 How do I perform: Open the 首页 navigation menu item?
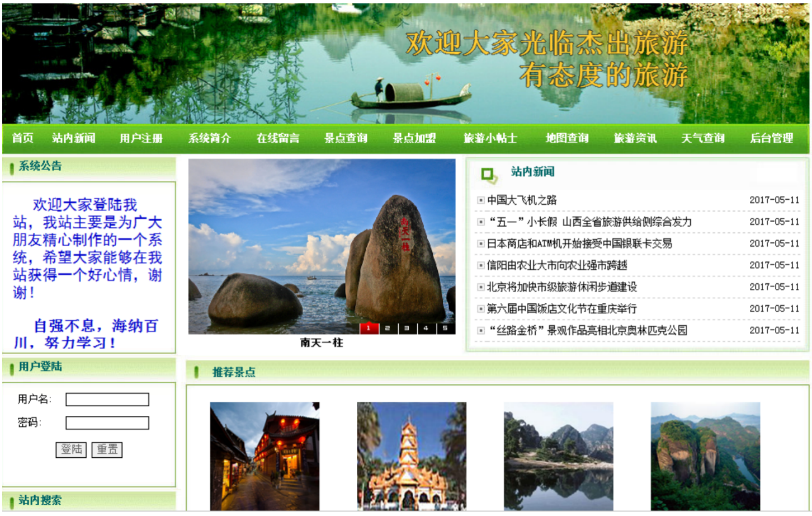coord(21,139)
